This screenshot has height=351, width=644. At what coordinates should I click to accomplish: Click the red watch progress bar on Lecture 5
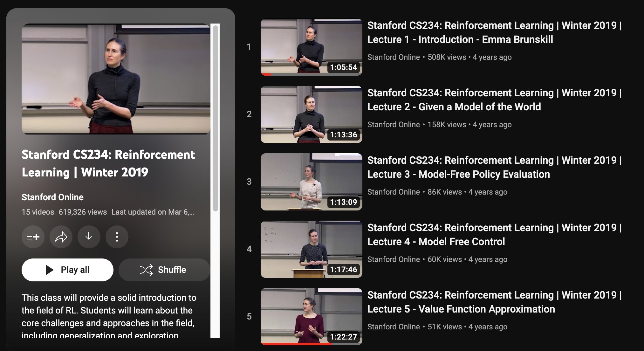pyautogui.click(x=296, y=344)
